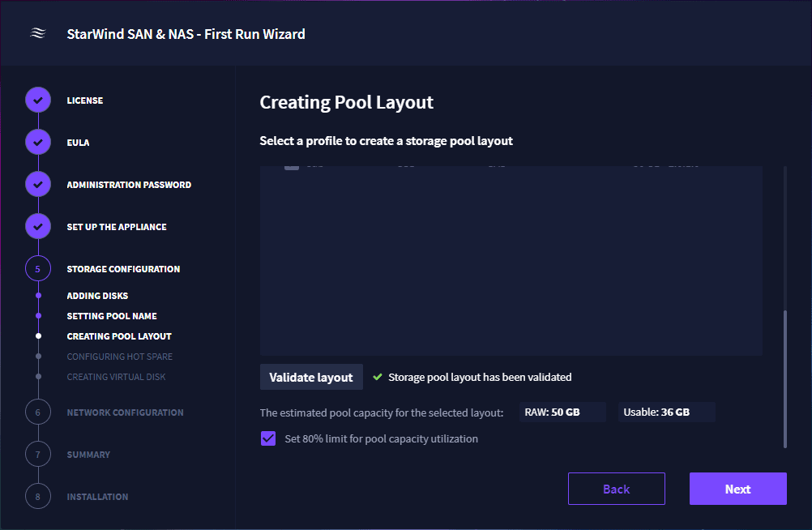Go to the EULA step
The width and height of the screenshot is (812, 530).
[x=78, y=143]
